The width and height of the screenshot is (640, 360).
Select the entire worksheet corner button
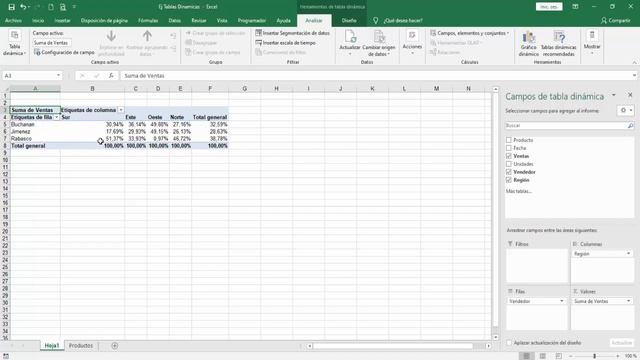click(6, 89)
